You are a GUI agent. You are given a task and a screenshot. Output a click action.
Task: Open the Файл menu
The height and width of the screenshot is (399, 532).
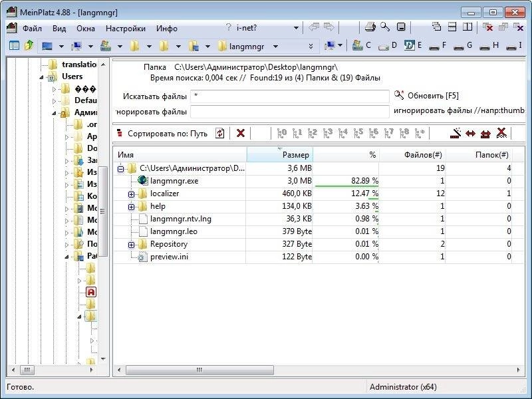32,29
